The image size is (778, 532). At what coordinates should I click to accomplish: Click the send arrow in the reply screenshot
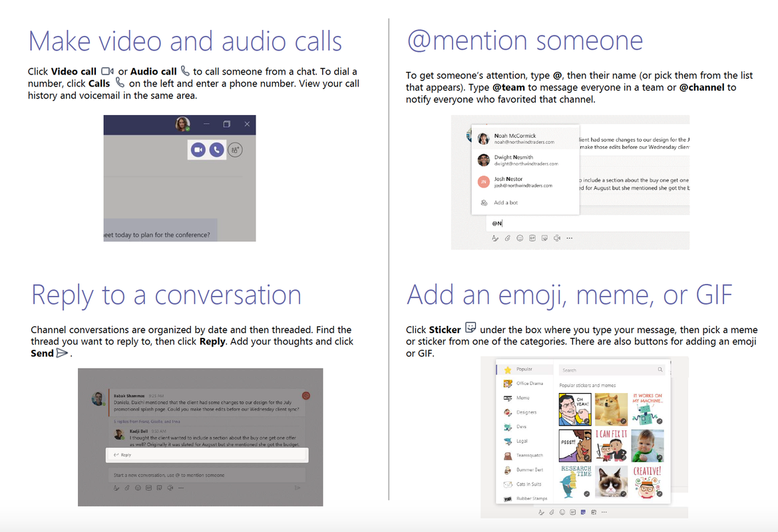point(297,488)
